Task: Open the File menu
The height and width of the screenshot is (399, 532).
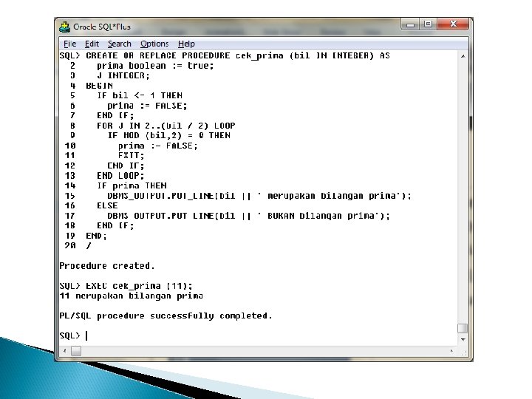Action: (70, 44)
